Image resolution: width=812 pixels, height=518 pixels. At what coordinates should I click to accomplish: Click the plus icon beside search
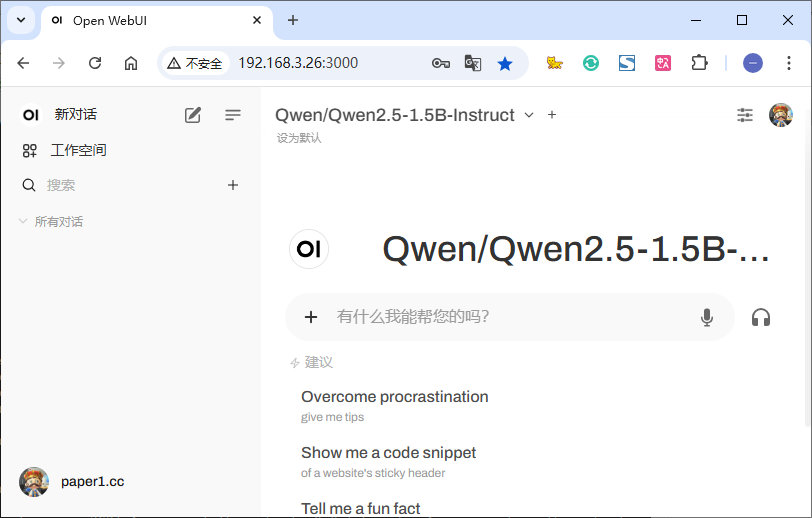(233, 185)
